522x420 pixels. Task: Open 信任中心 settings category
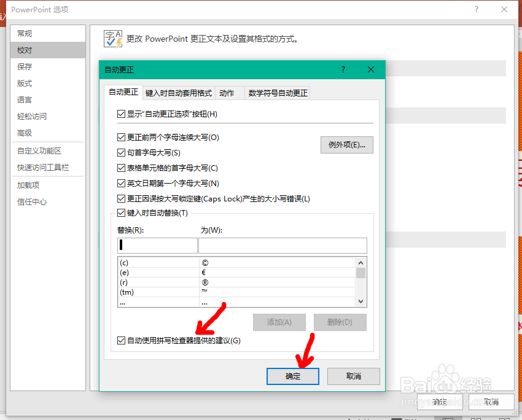(48, 201)
